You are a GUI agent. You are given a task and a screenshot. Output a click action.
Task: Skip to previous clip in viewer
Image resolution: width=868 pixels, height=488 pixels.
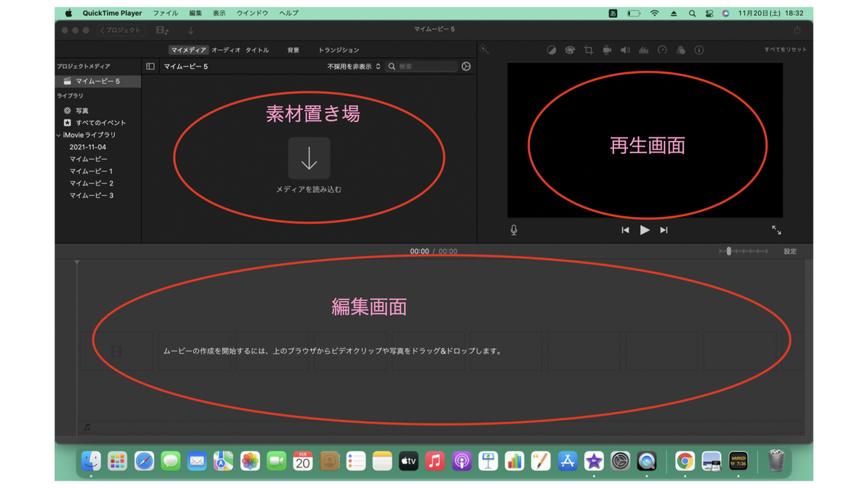[625, 230]
